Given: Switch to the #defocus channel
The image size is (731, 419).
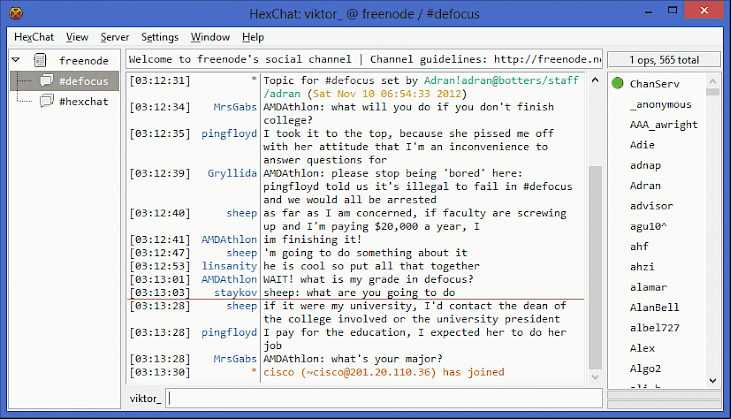Looking at the screenshot, I should tap(64, 81).
